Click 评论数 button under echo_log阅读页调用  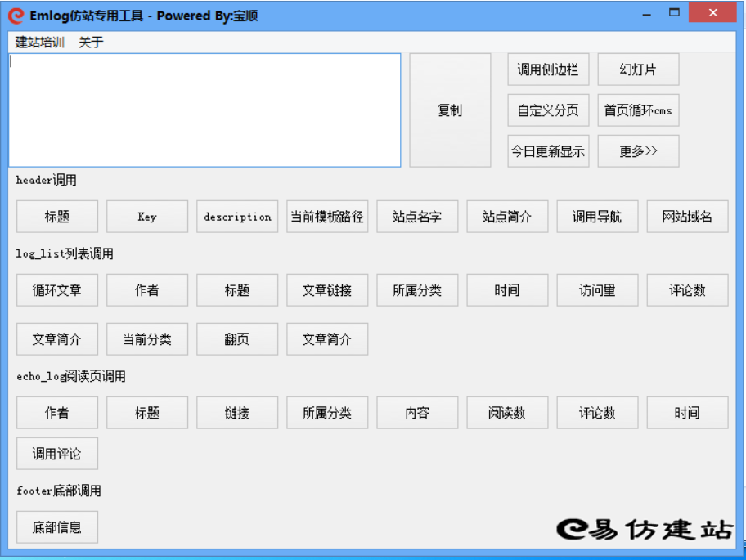click(597, 413)
